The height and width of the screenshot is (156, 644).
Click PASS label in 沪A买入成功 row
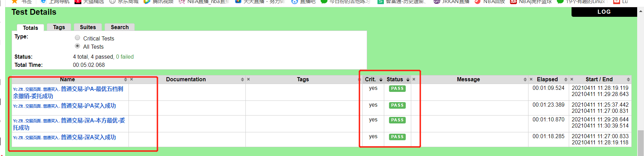397,105
